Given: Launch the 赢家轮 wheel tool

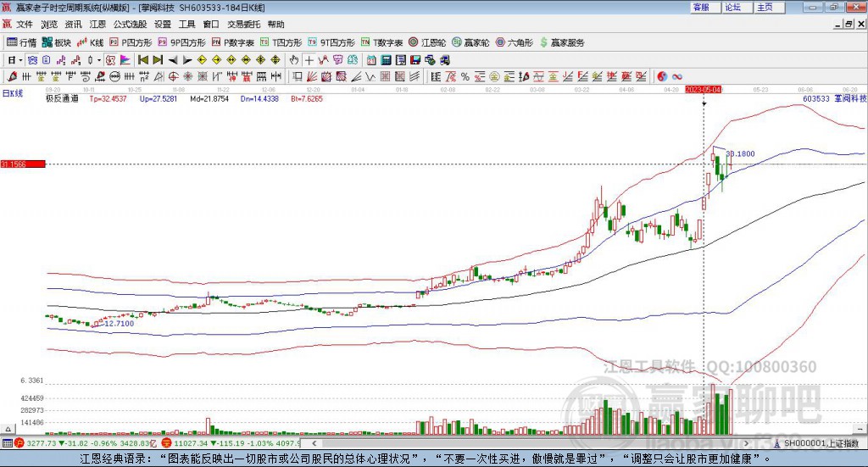Looking at the screenshot, I should point(470,42).
